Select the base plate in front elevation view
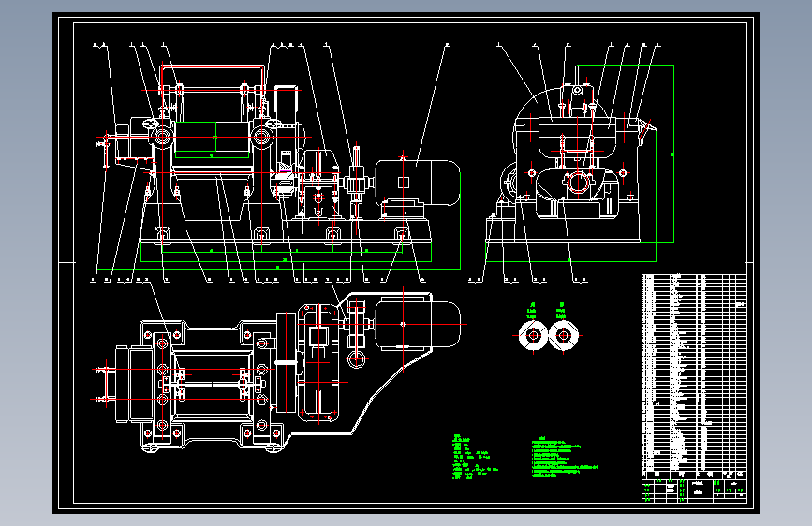The height and width of the screenshot is (526, 812). (286, 241)
